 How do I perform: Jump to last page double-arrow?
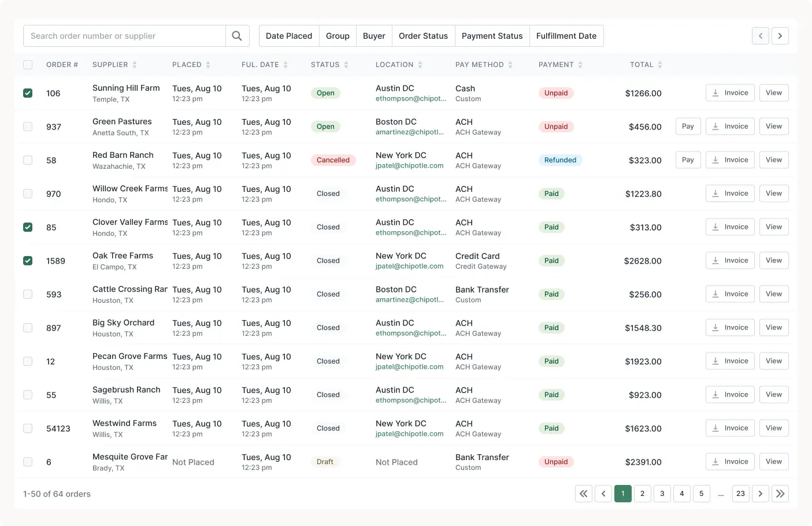coord(780,494)
